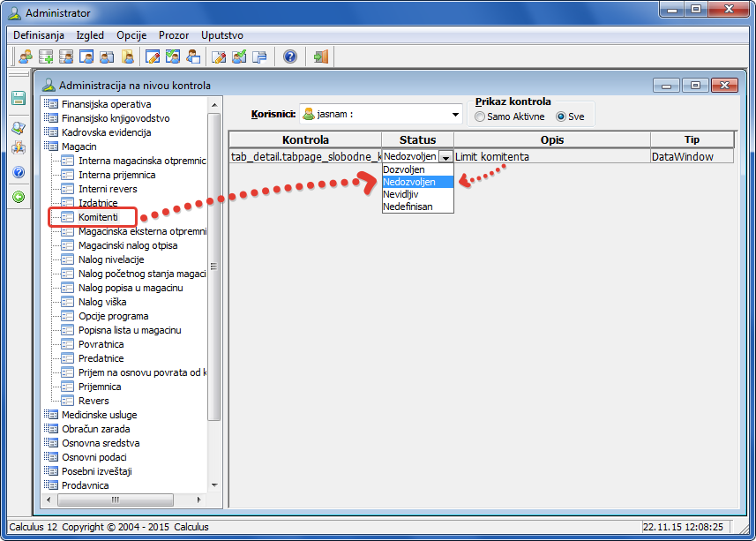Image resolution: width=756 pixels, height=541 pixels.
Task: Choose Nevidljiv from the status list
Action: pos(400,193)
